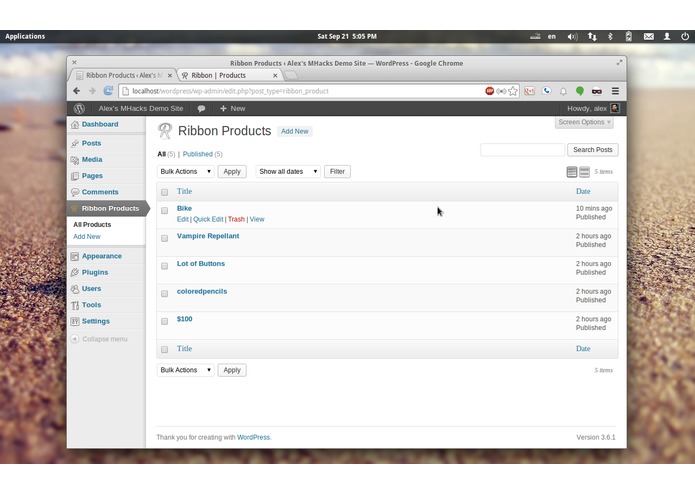Viewport: 695px width, 494px height.
Task: Click the user icon in system panel
Action: (x=667, y=36)
